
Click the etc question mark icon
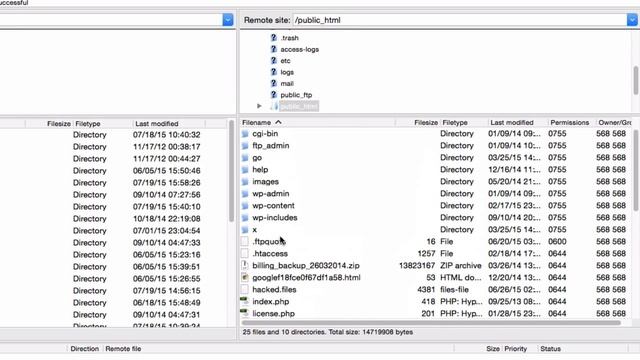(x=273, y=60)
